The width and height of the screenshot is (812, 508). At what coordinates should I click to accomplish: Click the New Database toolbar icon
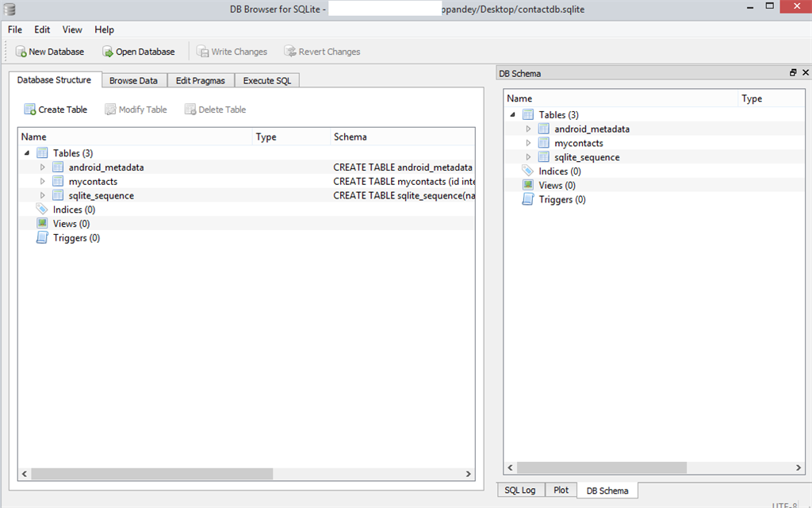[21, 52]
